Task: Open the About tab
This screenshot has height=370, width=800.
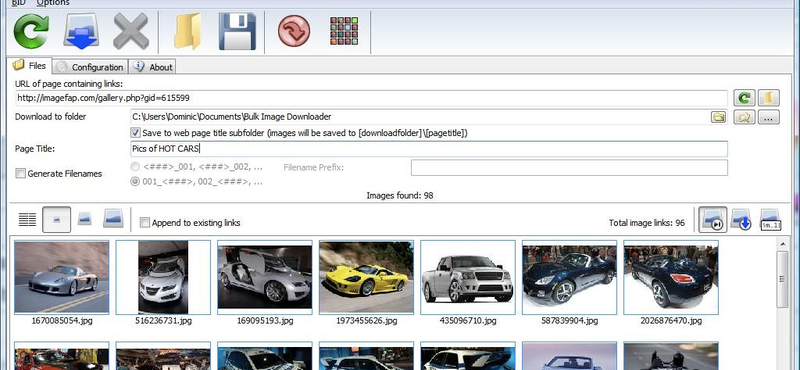Action: 152,67
